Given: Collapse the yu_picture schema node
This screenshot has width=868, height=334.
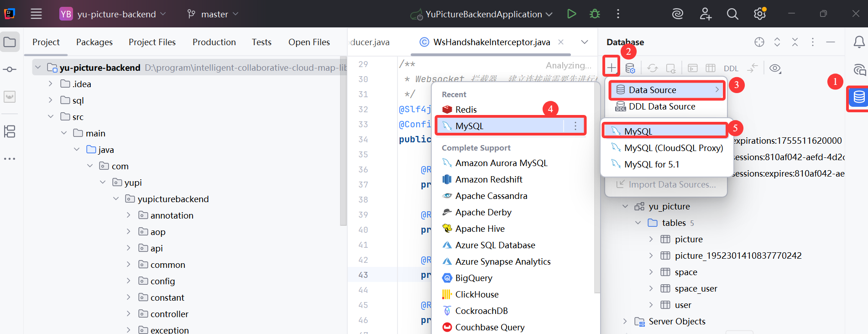Looking at the screenshot, I should tap(625, 206).
